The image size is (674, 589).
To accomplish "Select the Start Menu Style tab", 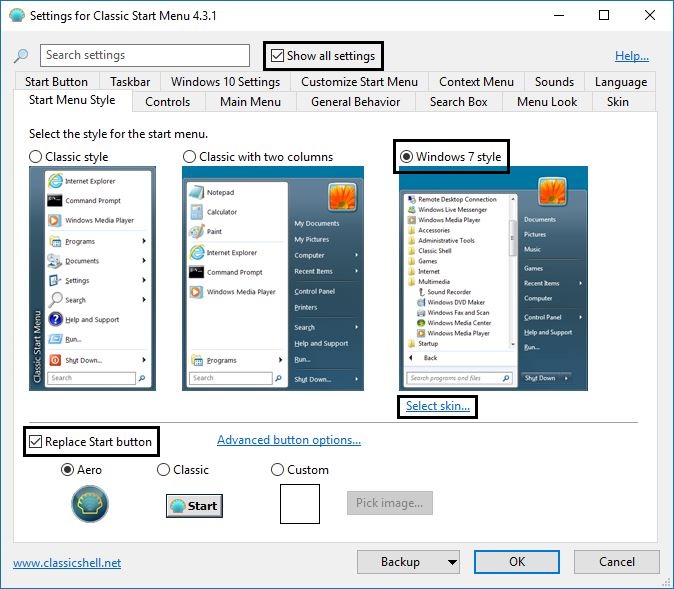I will pos(72,100).
